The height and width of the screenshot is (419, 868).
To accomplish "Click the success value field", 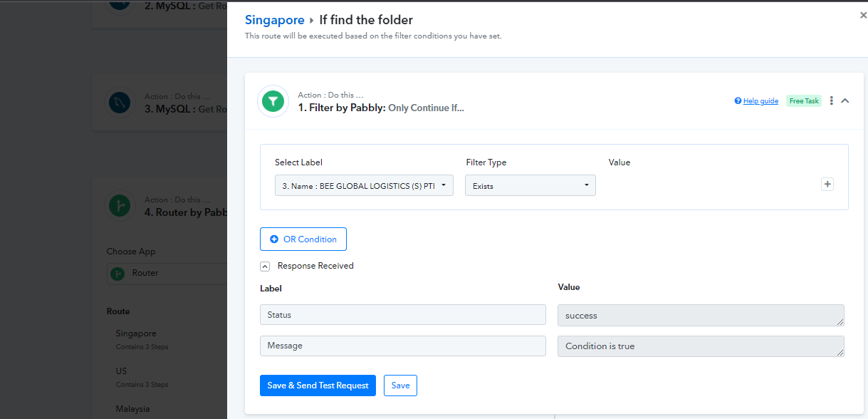I will tap(701, 316).
